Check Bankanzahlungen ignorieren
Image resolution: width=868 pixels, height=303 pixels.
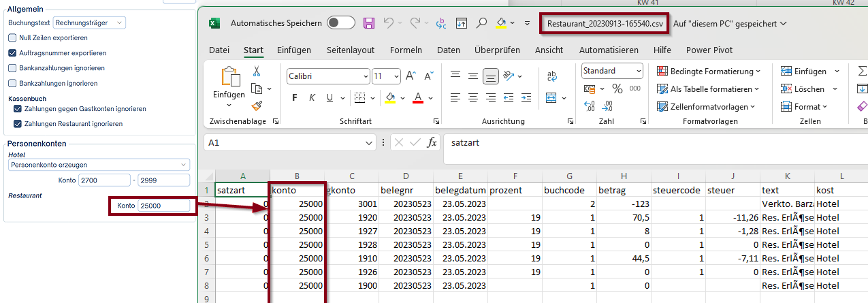click(12, 68)
